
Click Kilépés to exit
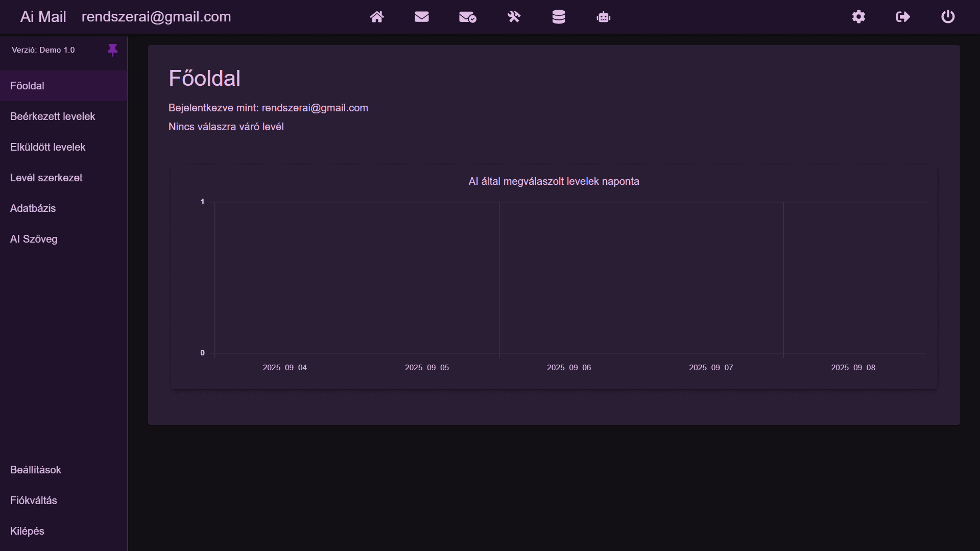[x=27, y=531]
